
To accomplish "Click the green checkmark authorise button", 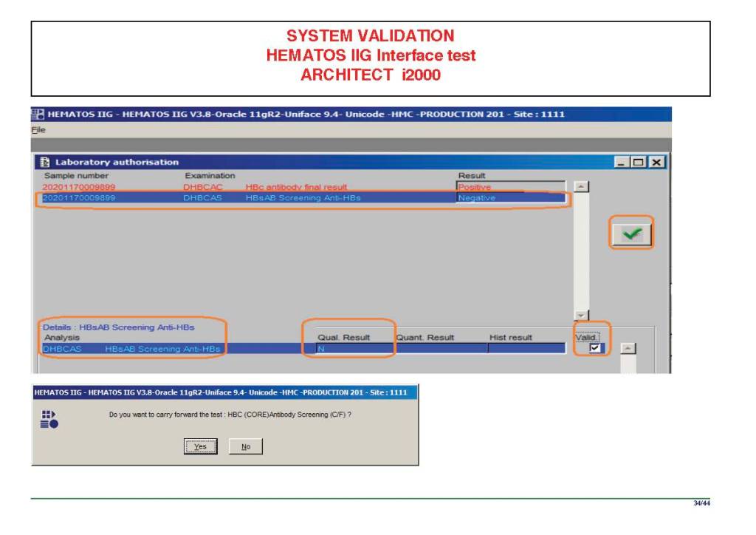I will [x=631, y=233].
